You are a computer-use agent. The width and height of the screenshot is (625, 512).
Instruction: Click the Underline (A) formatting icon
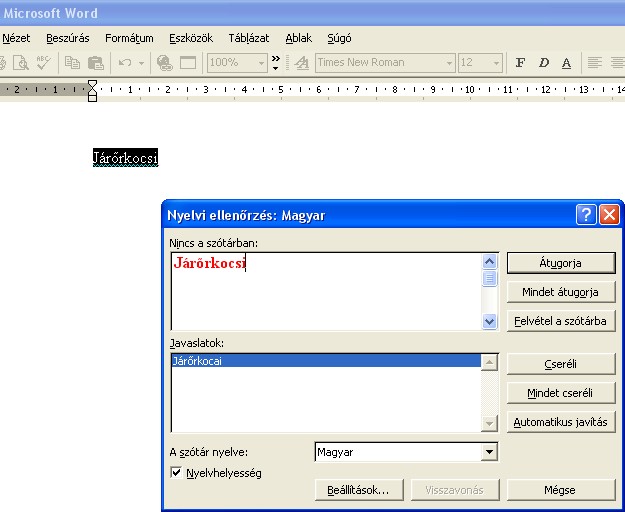pos(566,62)
